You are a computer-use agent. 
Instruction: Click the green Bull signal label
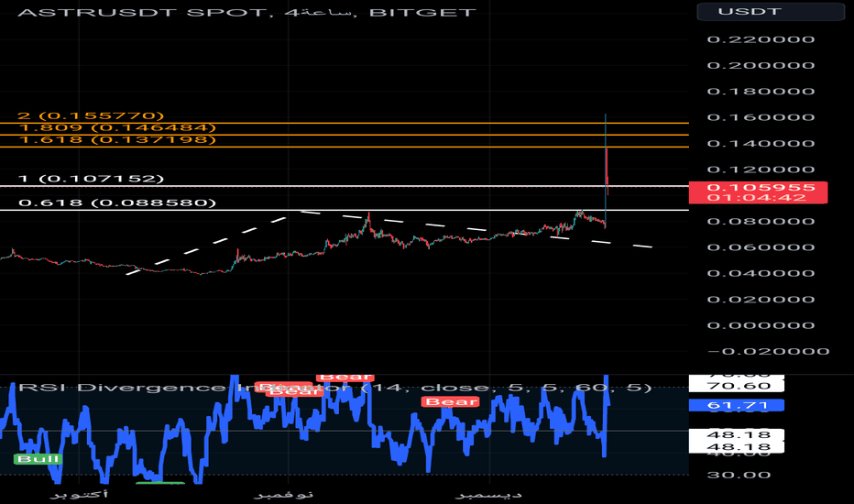[x=38, y=459]
